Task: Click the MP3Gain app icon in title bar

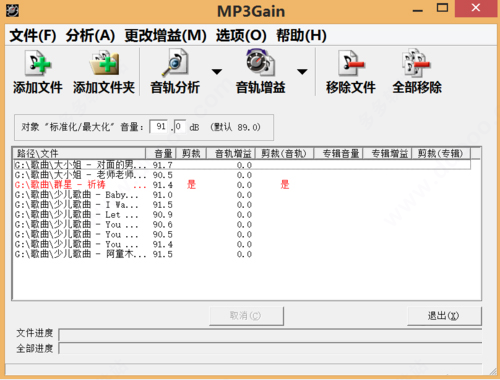Action: click(12, 11)
